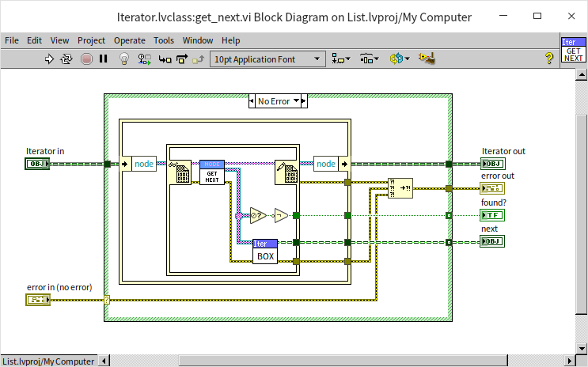
Task: Select the Iter BOX subVI node
Action: 265,251
